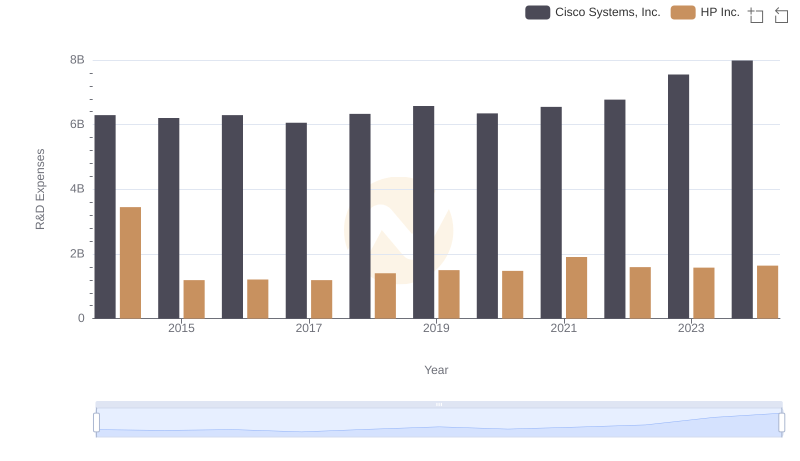Click the 2015 x-axis label
The image size is (800, 461).
click(x=181, y=328)
